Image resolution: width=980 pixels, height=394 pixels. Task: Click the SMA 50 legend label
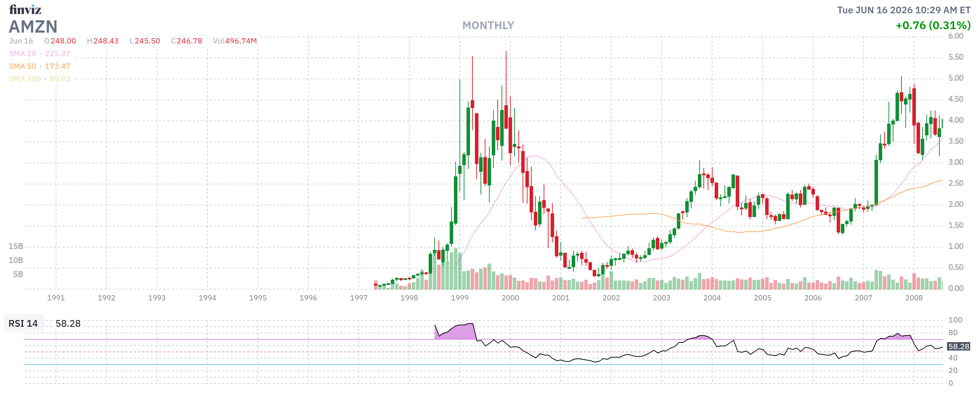[22, 66]
